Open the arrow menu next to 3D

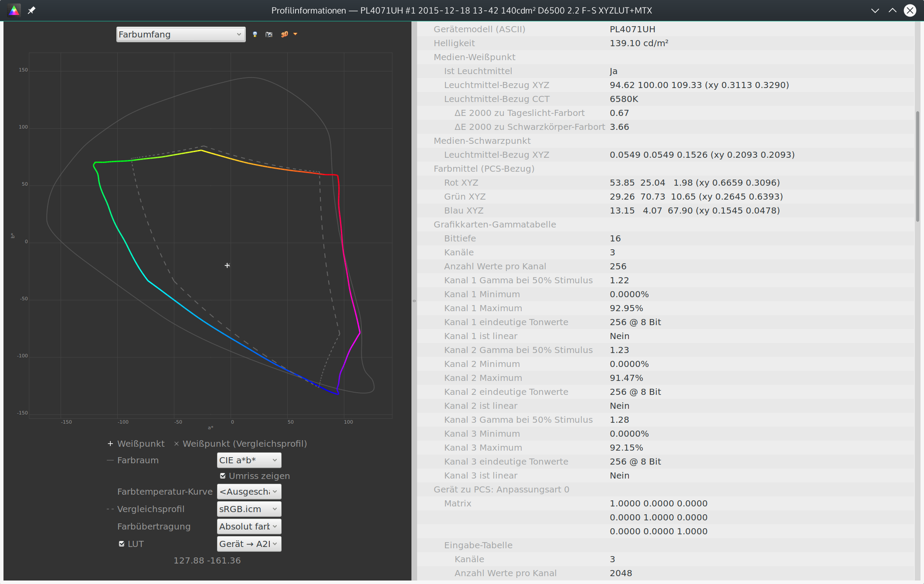pos(296,34)
